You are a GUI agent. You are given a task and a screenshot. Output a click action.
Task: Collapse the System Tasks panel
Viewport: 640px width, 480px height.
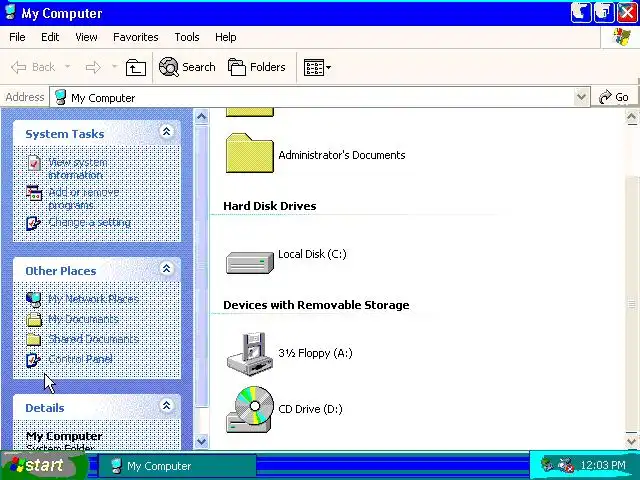click(x=167, y=132)
